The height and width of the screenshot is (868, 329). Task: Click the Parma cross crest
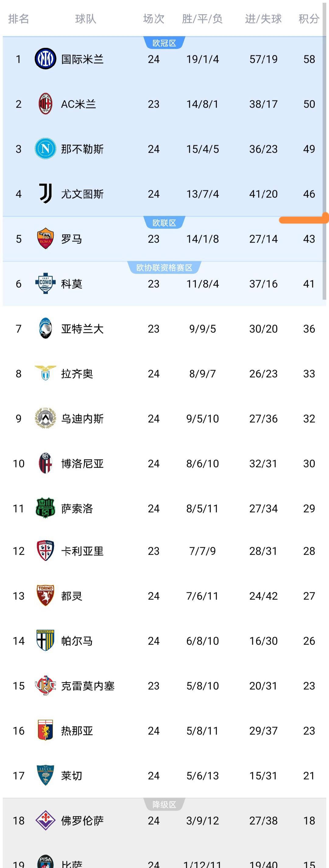45,640
